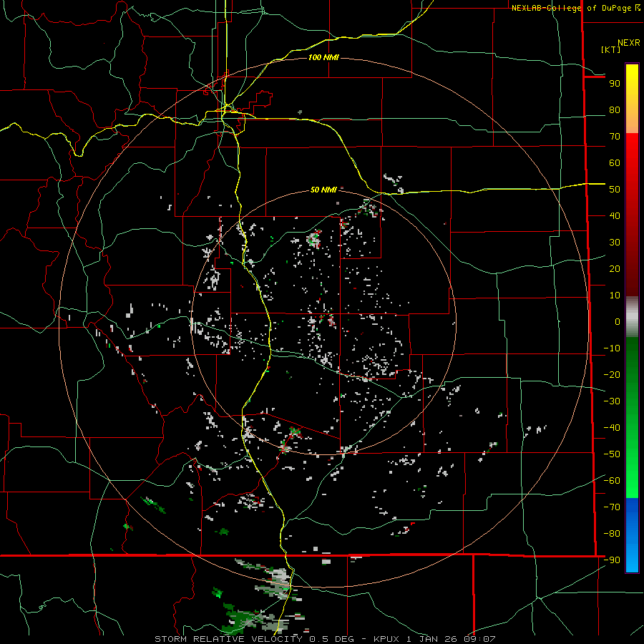The image size is (644, 644).
Task: Click the "-40" value on velocity scale
Action: click(x=612, y=428)
